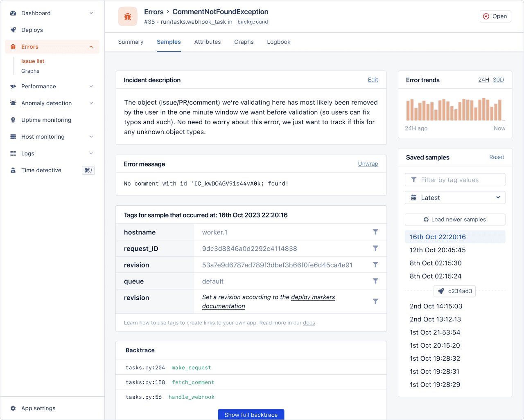This screenshot has width=524, height=420.
Task: Edit the incident description
Action: pos(373,80)
